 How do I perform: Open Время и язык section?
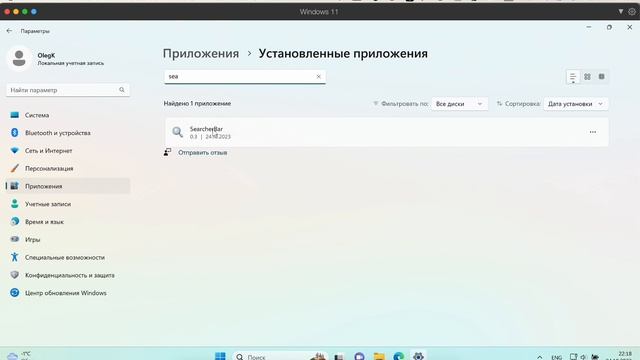(68, 222)
